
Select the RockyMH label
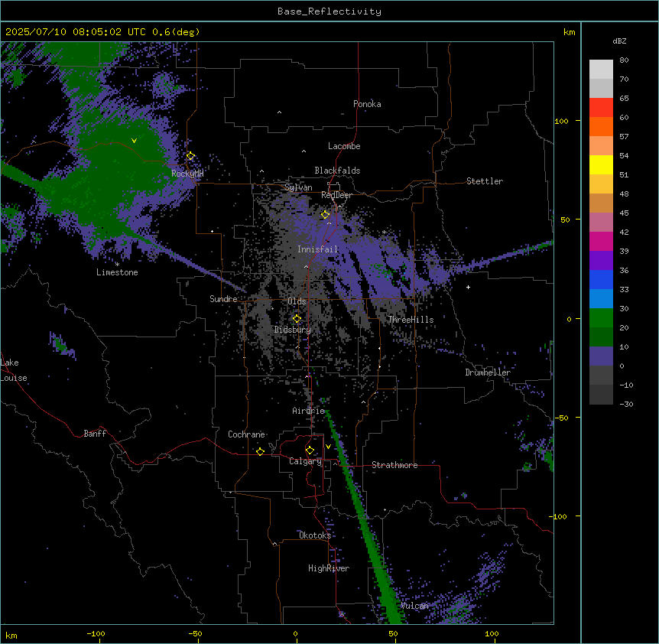coord(187,173)
